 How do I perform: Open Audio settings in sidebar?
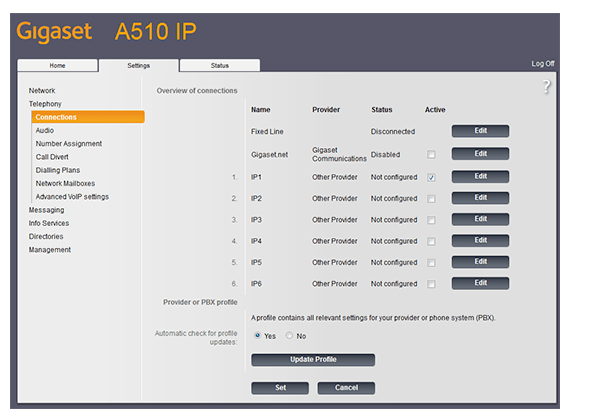click(45, 130)
